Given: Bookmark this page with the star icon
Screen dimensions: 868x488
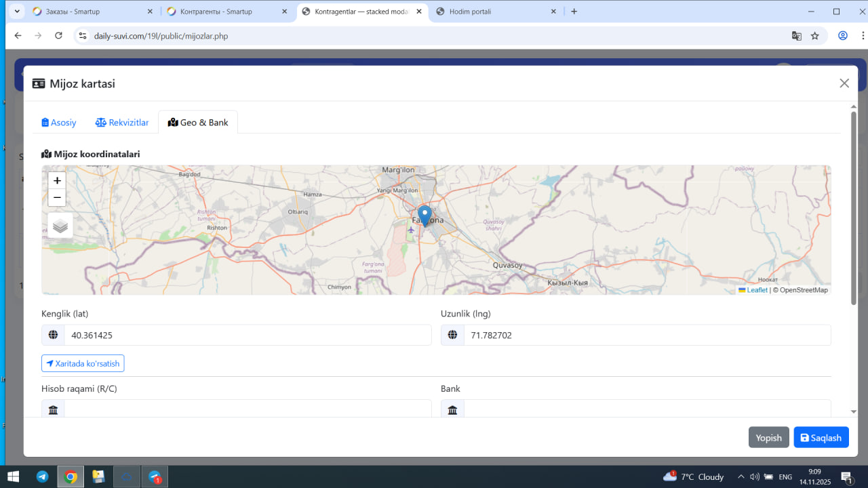Looking at the screenshot, I should (815, 36).
